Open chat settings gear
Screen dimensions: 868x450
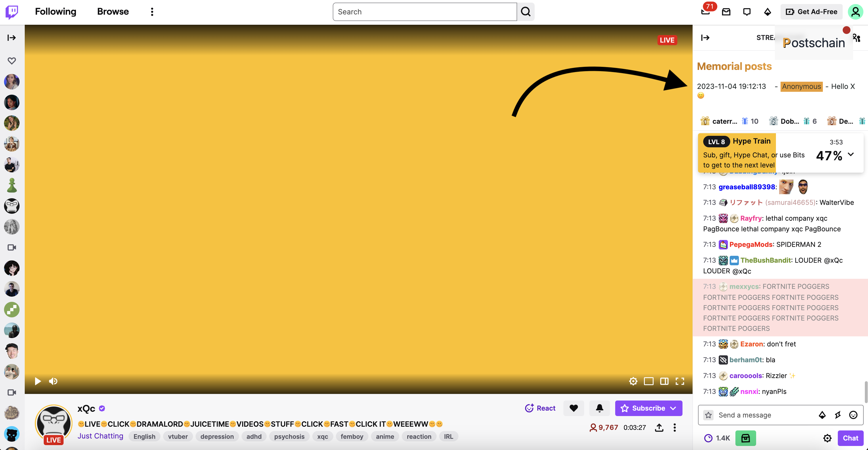point(827,438)
